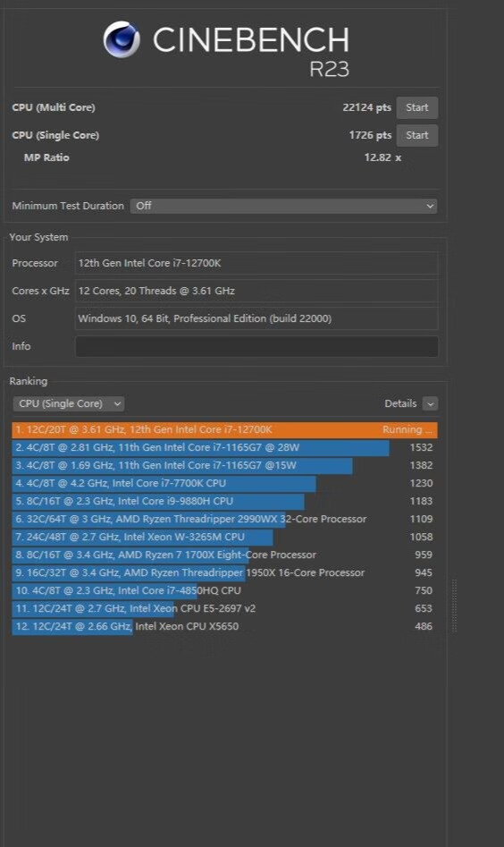This screenshot has height=847, width=504.
Task: Start the CPU Multi Core test
Action: point(417,107)
